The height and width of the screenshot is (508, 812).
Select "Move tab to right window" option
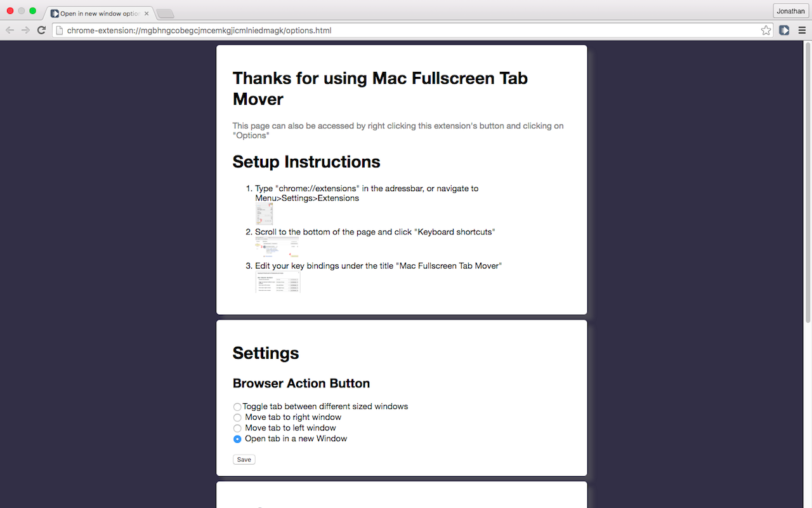coord(237,418)
